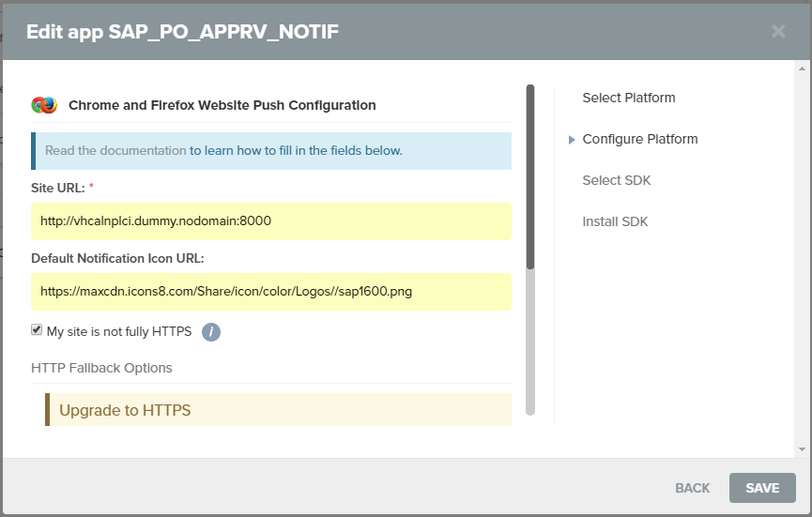Image resolution: width=812 pixels, height=517 pixels.
Task: Open the Configure Platform step
Action: (639, 139)
